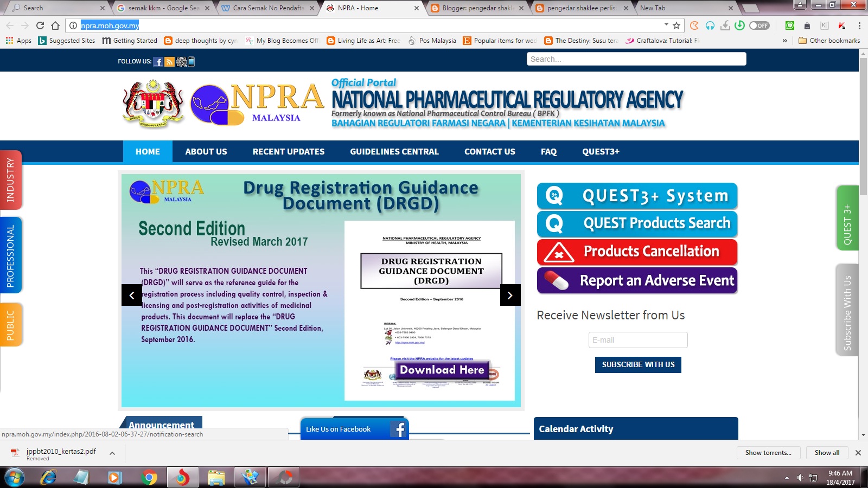Screen dimensions: 868x488
Task: Open the Facebook follow icon
Action: pos(158,62)
